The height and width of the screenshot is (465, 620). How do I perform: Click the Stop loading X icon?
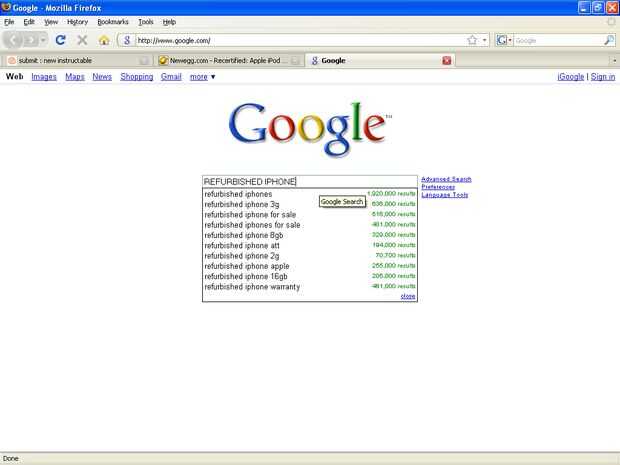(x=82, y=40)
